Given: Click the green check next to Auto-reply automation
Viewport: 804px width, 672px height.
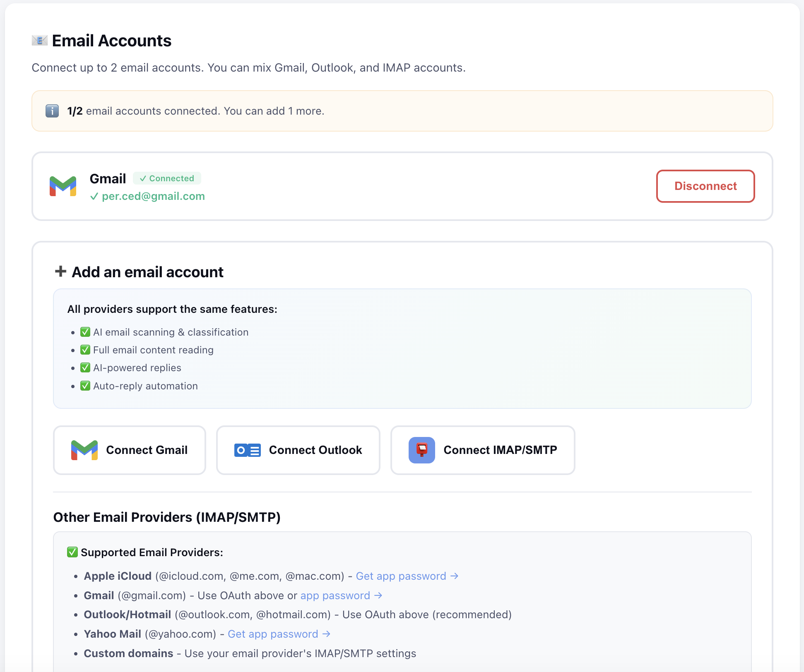Looking at the screenshot, I should [x=85, y=386].
